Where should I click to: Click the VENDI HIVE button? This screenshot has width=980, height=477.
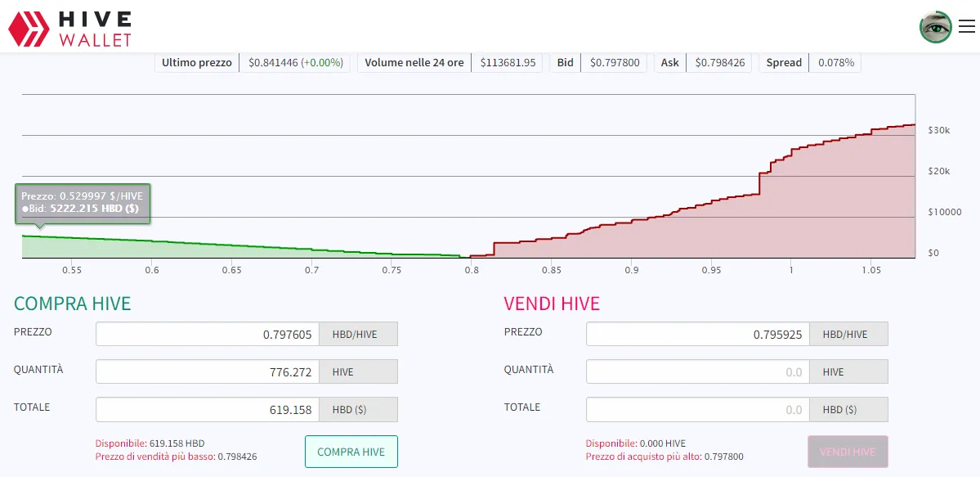click(848, 452)
